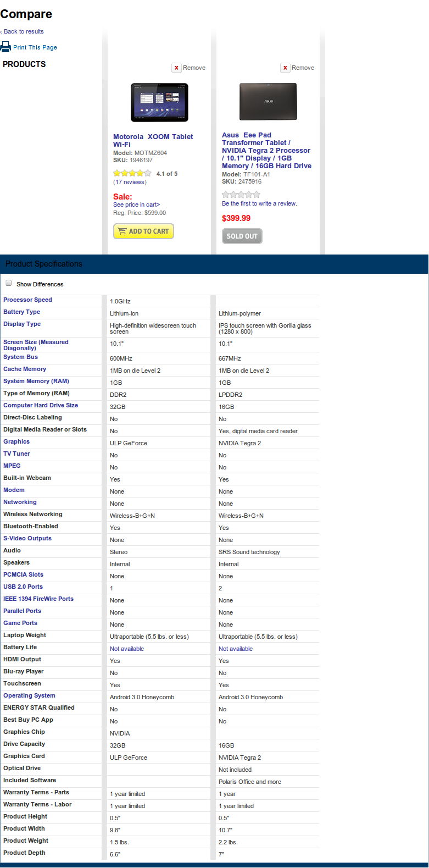Viewport: 429px width, 868px height.
Task: Click See price in cart link
Action: point(136,204)
